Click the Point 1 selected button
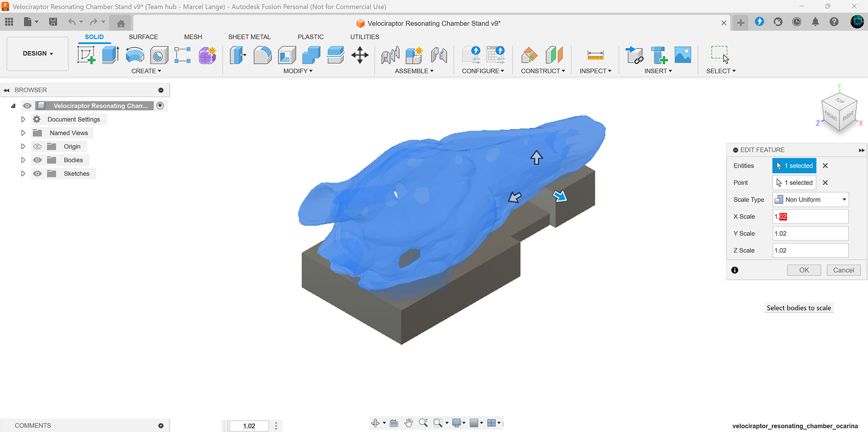868x432 pixels. [794, 183]
